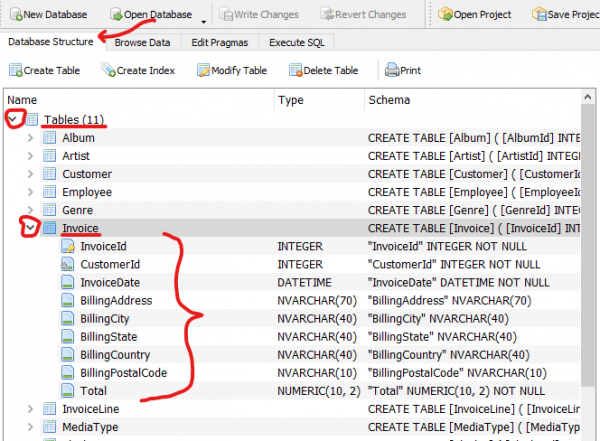Click the Print icon

tap(393, 70)
